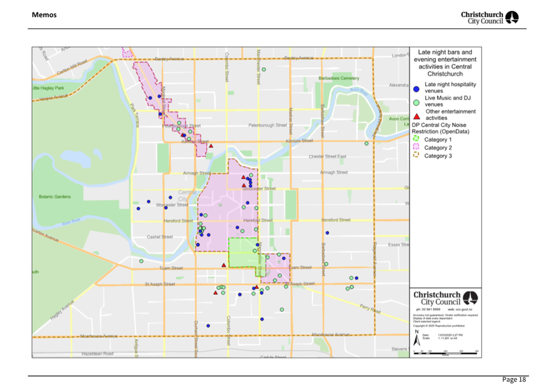The image size is (554, 392).
Task: Click the Botanic Gardens map label
Action: 55,197
